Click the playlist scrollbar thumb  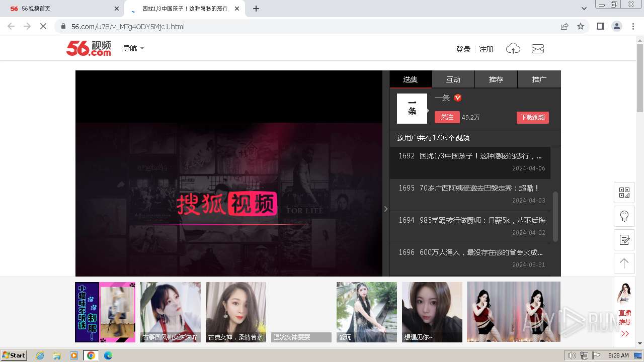(555, 216)
